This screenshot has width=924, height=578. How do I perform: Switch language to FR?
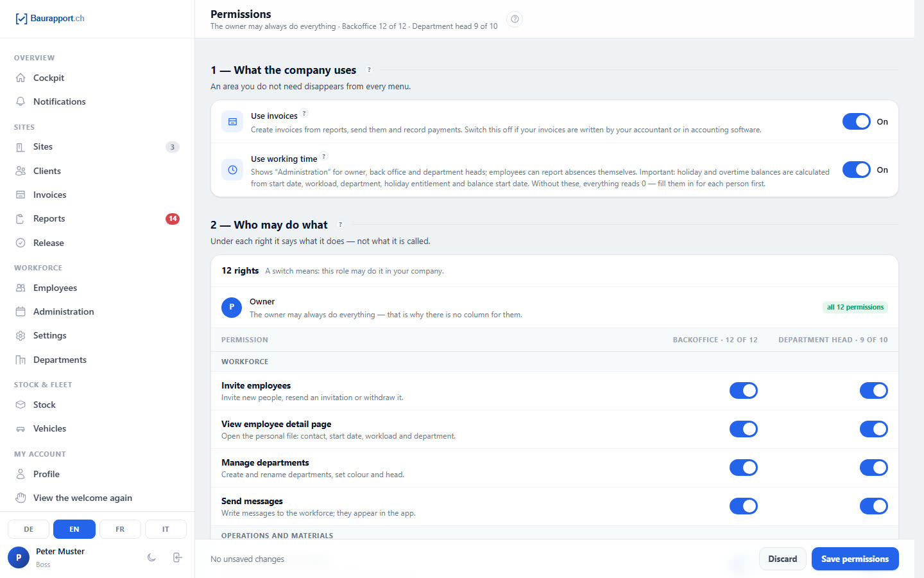(120, 529)
